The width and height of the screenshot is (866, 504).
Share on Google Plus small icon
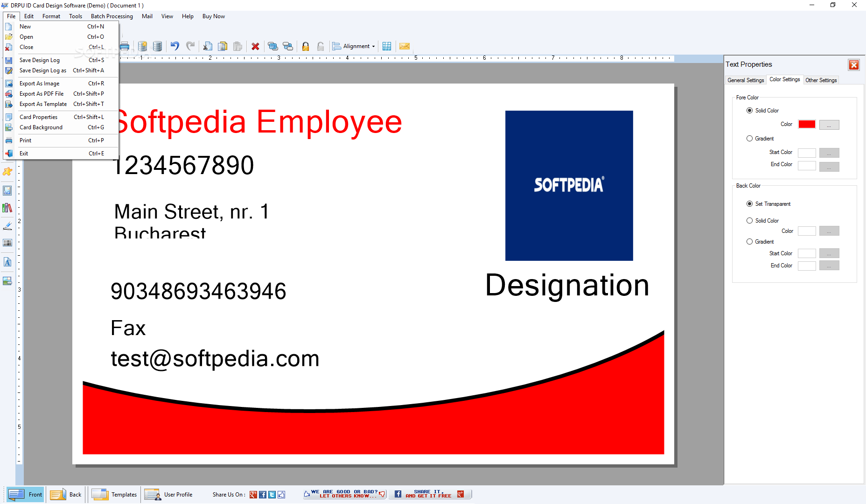point(253,495)
